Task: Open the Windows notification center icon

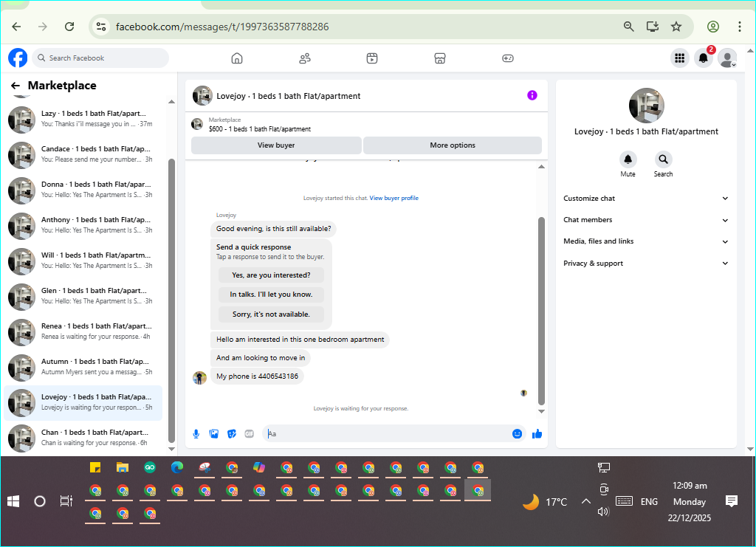Action: click(x=732, y=501)
